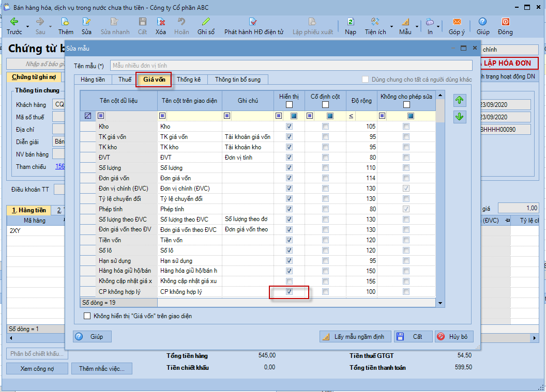Check Không hiển thị "Giá vốn" trên giao diện
This screenshot has height=392, width=546.
(x=87, y=316)
